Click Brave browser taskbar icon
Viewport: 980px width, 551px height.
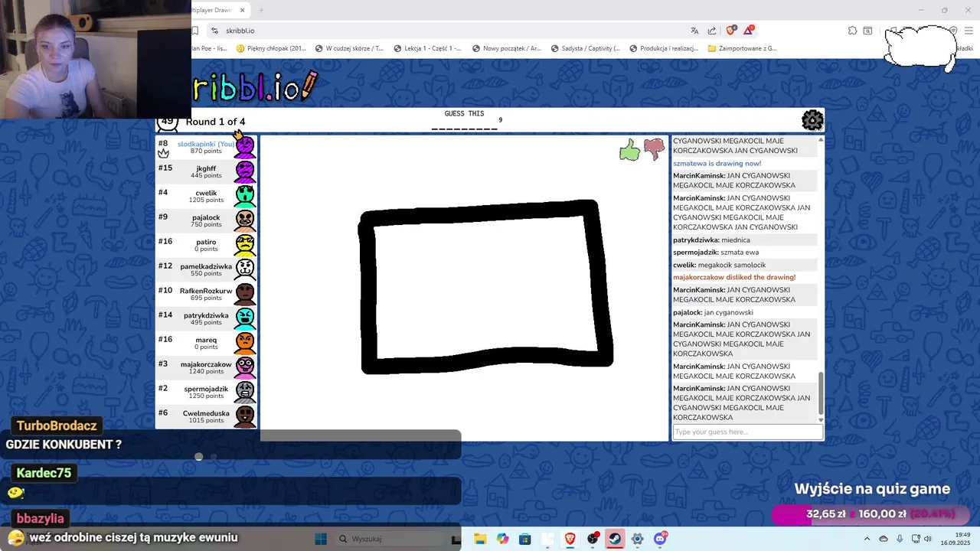[570, 539]
